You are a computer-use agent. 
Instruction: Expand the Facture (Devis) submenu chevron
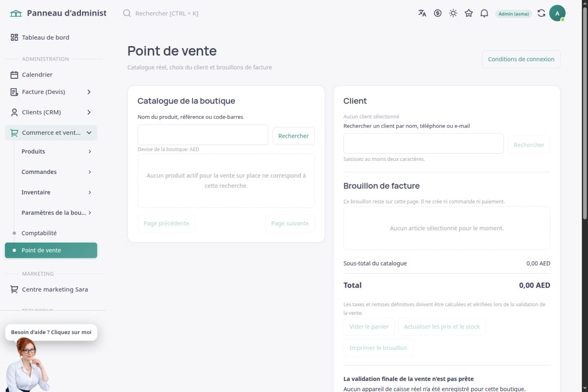point(89,92)
